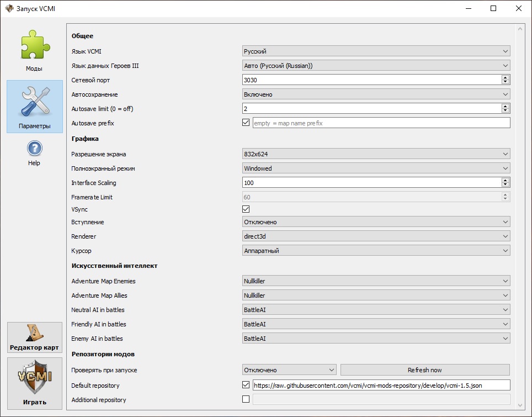532x417 pixels.
Task: Launch the map editor scroll icon
Action: pos(35,332)
